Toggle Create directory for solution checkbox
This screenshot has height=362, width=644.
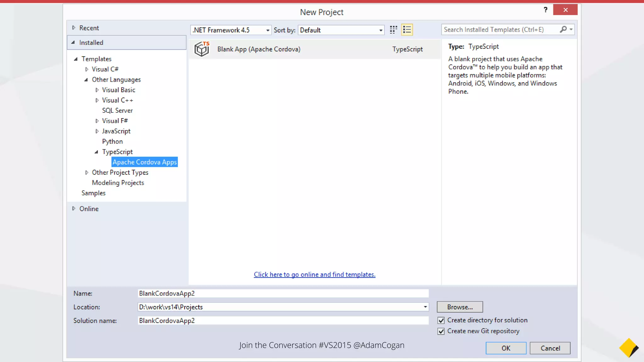[441, 320]
